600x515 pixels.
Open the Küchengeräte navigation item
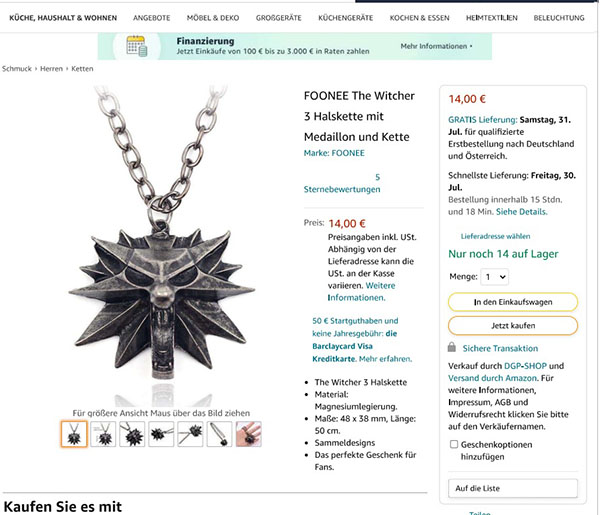pos(346,18)
